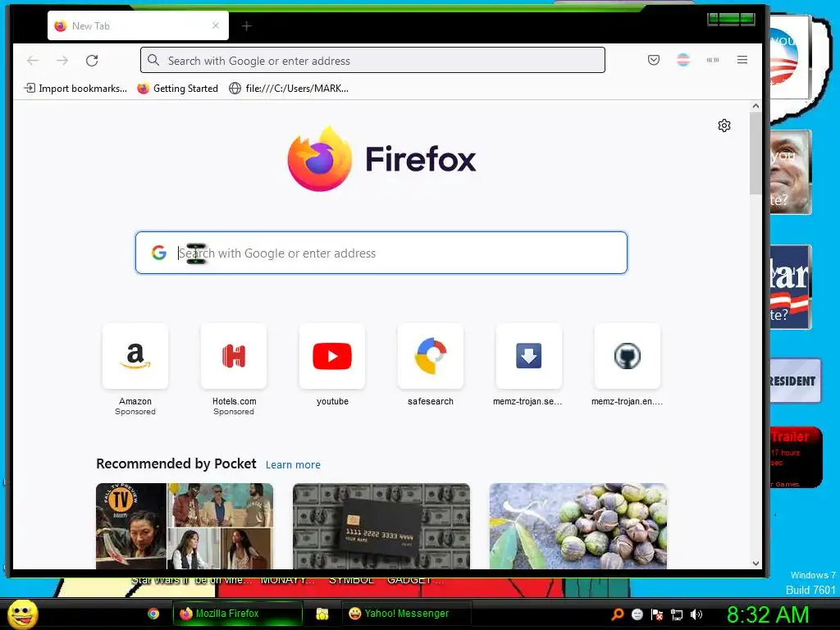Click the Google logo in search box
The width and height of the screenshot is (840, 630).
(x=159, y=253)
